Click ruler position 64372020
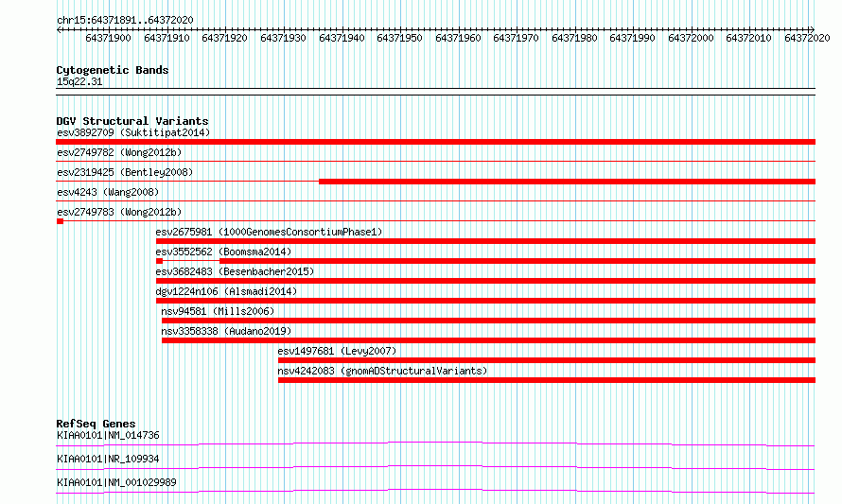 click(807, 38)
